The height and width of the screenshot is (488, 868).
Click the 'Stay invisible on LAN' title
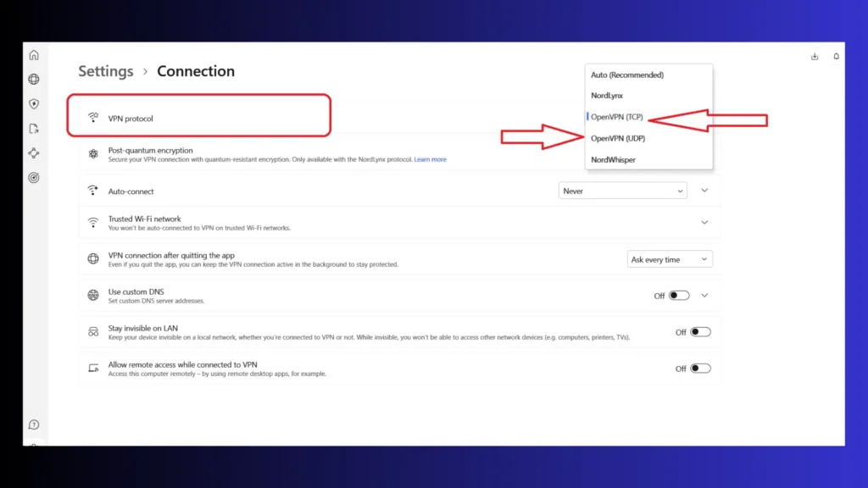tap(142, 328)
